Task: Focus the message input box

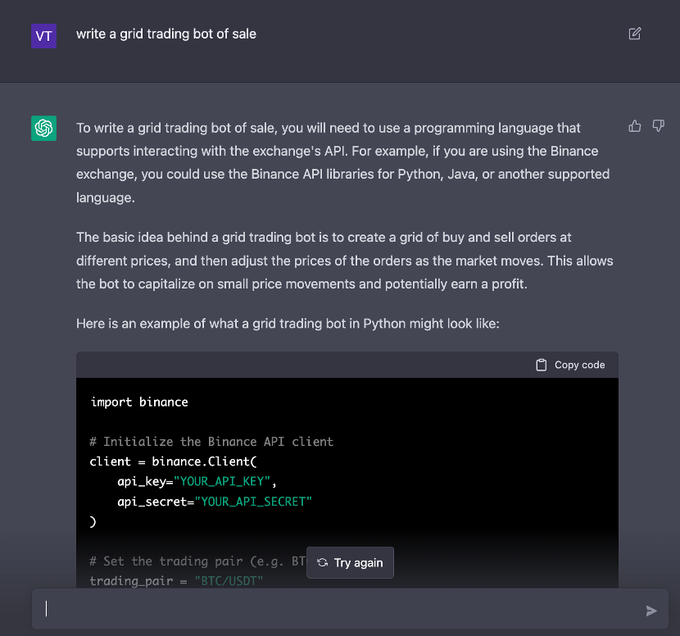Action: (330, 609)
